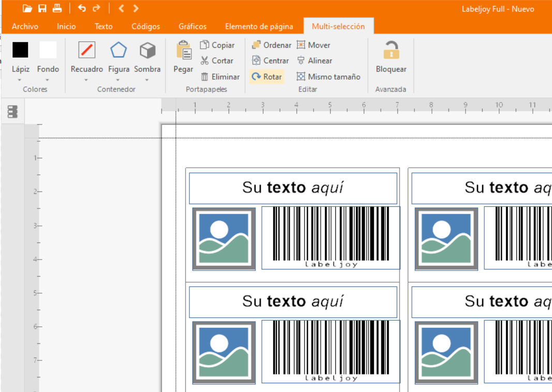Copy selection with Copiar
The width and height of the screenshot is (552, 392).
pyautogui.click(x=217, y=45)
